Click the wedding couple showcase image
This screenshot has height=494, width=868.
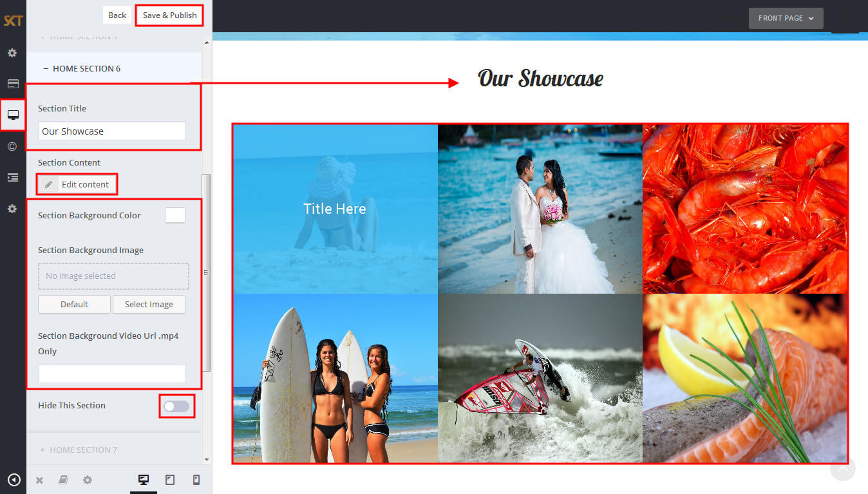pyautogui.click(x=540, y=209)
